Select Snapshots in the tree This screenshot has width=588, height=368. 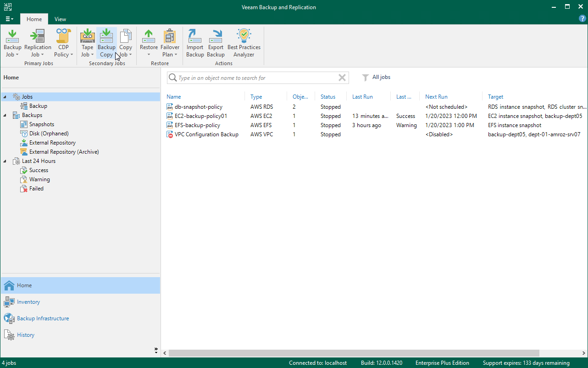[42, 124]
